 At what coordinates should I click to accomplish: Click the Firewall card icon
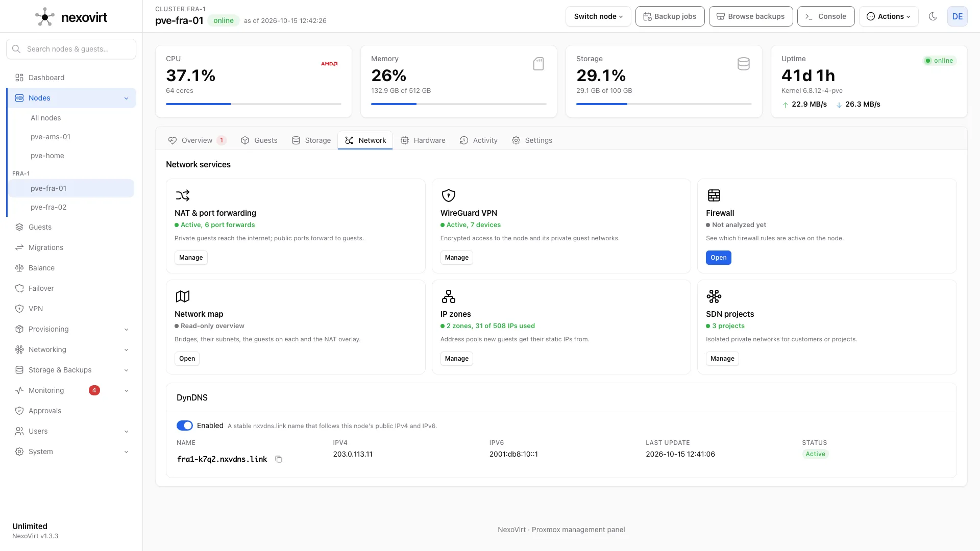click(714, 195)
